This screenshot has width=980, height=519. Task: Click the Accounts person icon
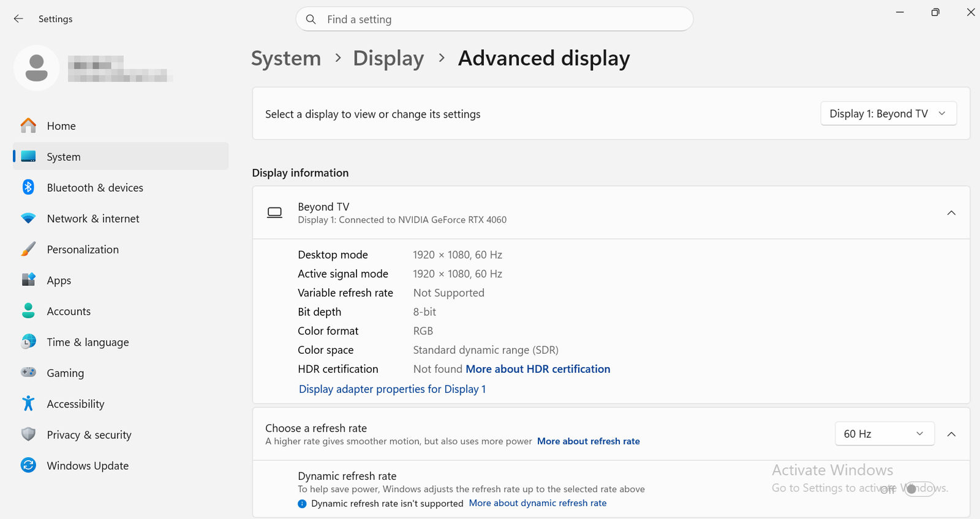point(28,311)
